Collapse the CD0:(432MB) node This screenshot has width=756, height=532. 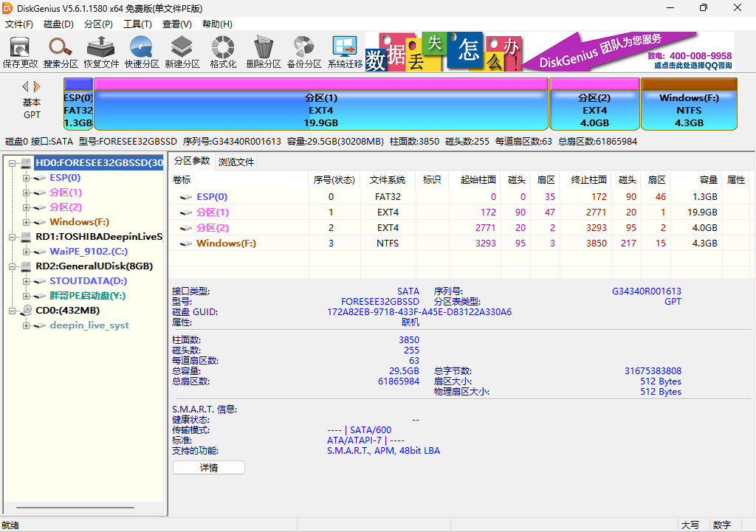pyautogui.click(x=12, y=311)
